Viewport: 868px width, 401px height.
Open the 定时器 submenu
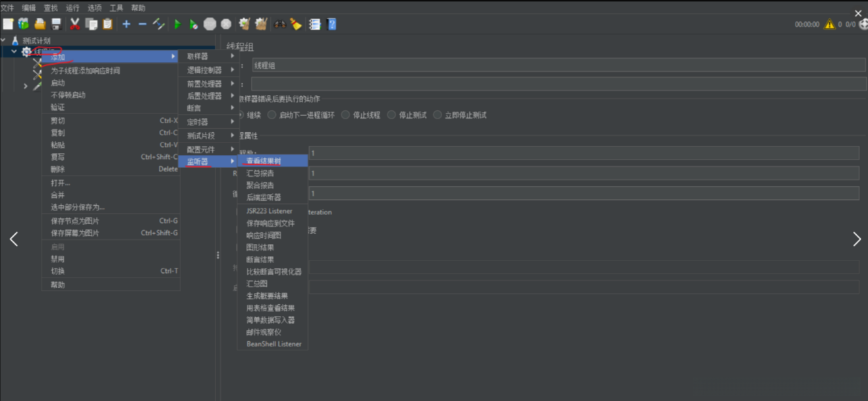click(209, 122)
